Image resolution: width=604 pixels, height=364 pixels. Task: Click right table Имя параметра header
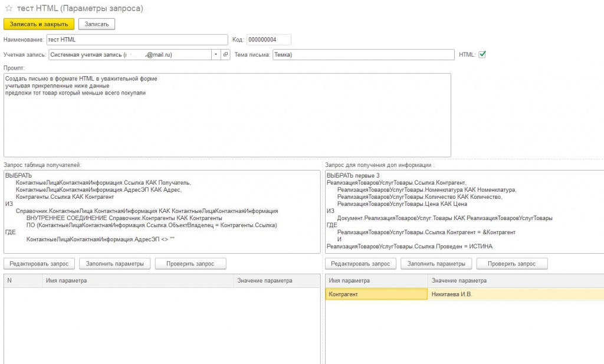(x=377, y=281)
